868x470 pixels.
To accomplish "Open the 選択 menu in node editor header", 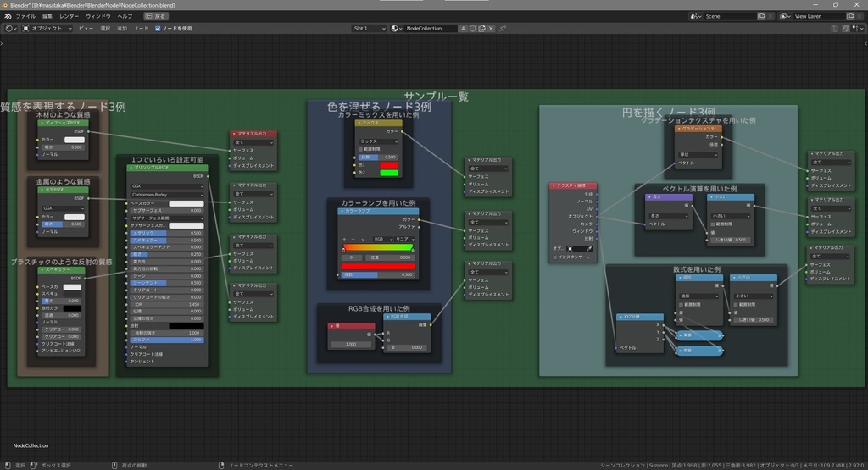I will point(105,28).
